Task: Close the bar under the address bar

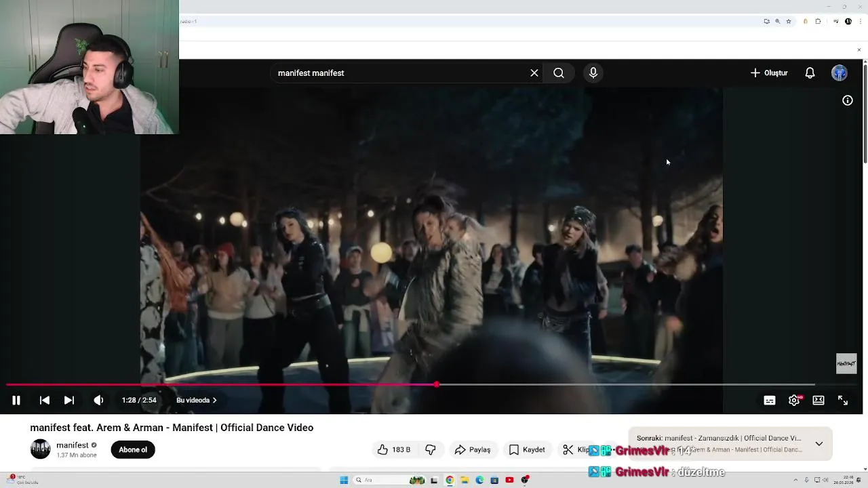Action: coord(859,49)
